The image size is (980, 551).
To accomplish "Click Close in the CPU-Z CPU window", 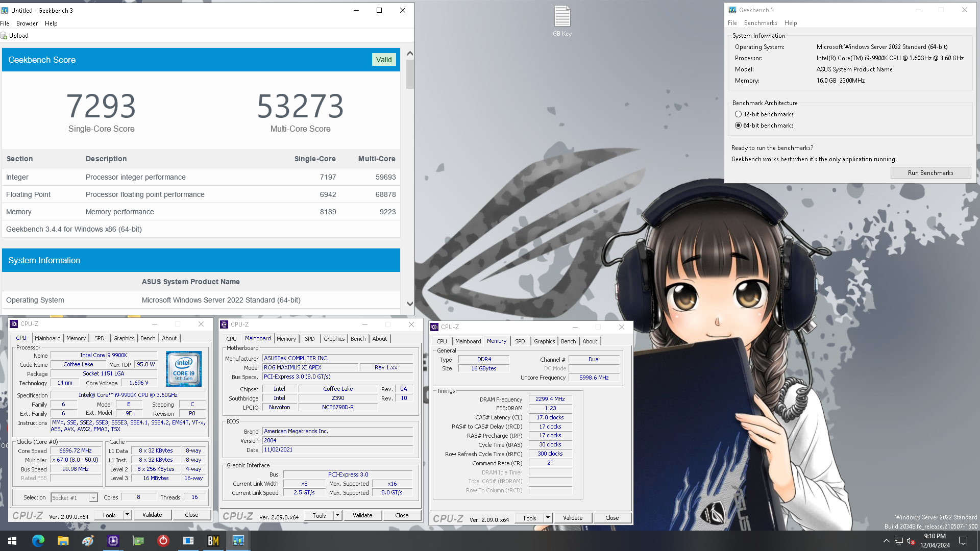I will pos(191,515).
